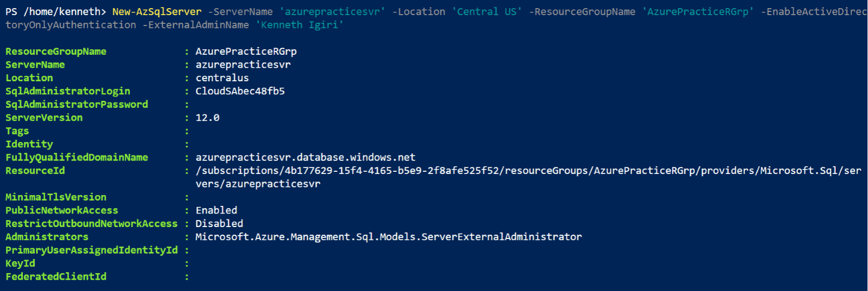Image resolution: width=868 pixels, height=291 pixels.
Task: Click the MinimalTlsVersion property label
Action: (56, 197)
